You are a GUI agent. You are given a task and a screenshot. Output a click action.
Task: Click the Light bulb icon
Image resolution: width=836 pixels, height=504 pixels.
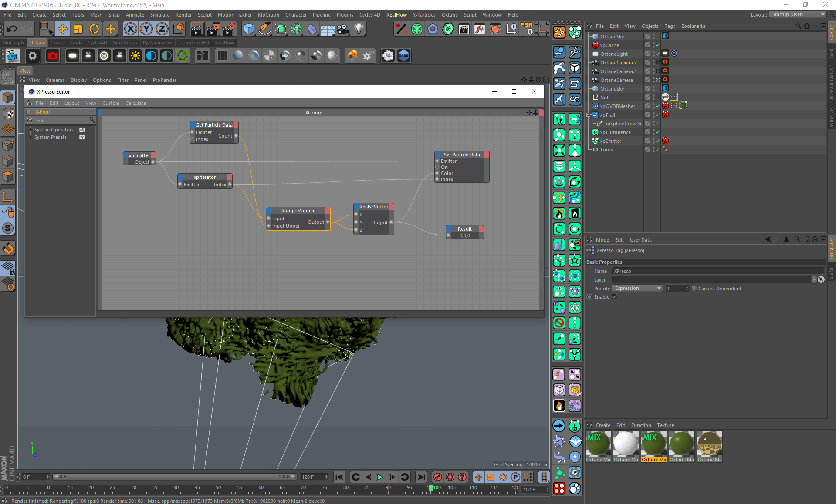coord(359,29)
